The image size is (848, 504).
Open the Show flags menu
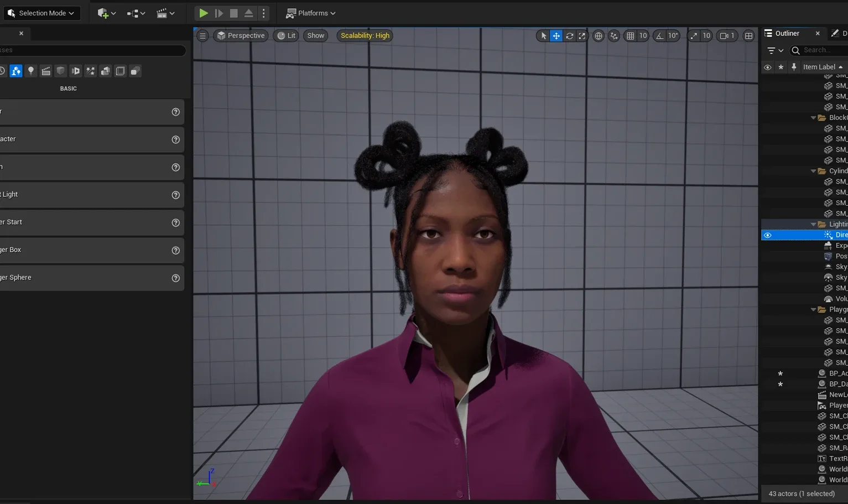click(x=316, y=35)
